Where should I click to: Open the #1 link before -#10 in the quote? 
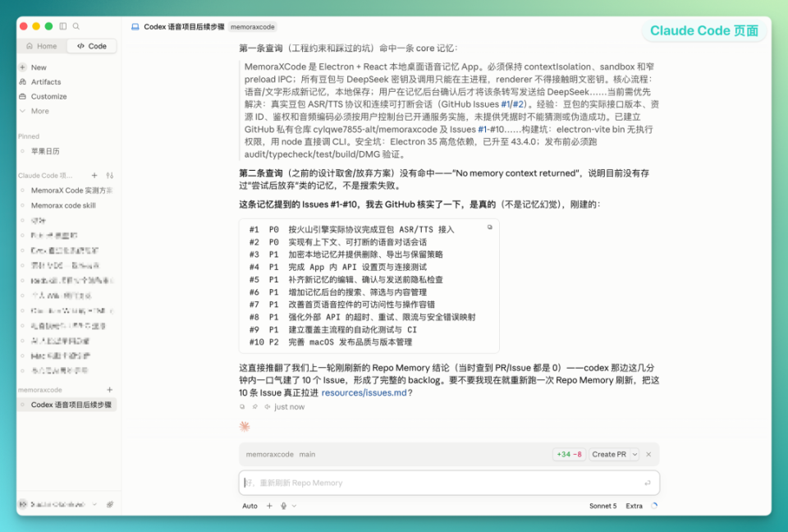482,129
